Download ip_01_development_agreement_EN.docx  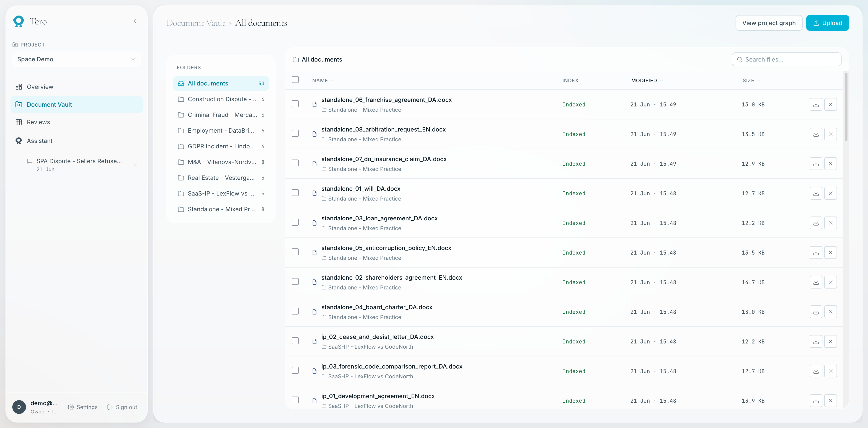coord(816,401)
